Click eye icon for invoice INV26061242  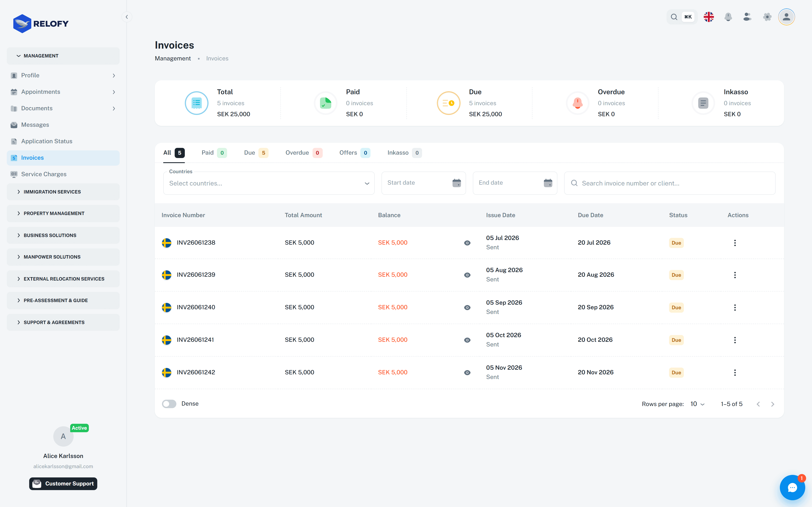tap(467, 372)
